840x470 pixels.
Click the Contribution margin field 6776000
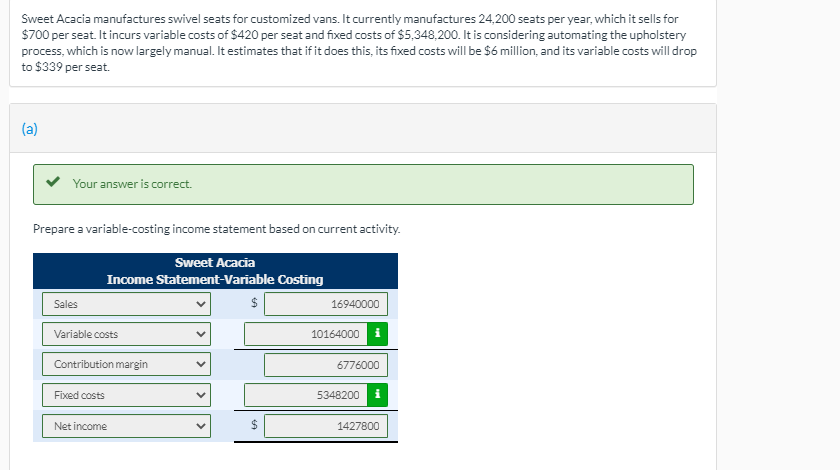click(326, 364)
